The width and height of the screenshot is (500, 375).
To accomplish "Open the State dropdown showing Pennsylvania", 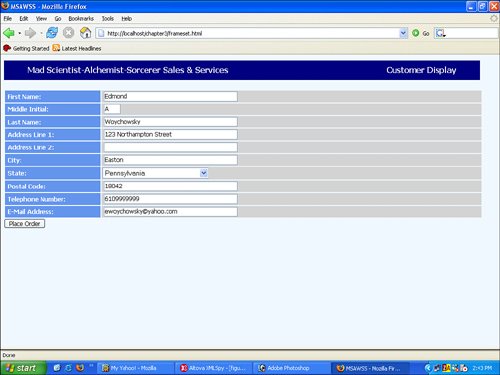I will 156,173.
